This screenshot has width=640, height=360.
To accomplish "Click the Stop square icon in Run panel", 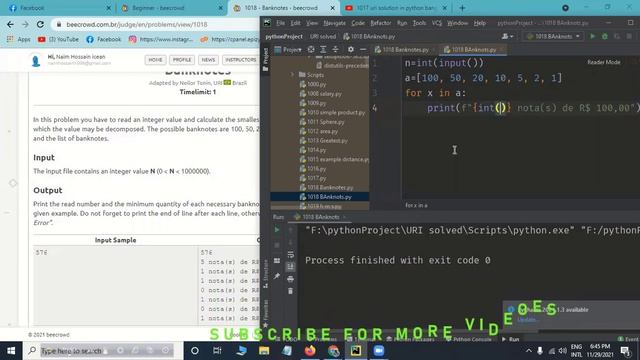I will [x=277, y=245].
